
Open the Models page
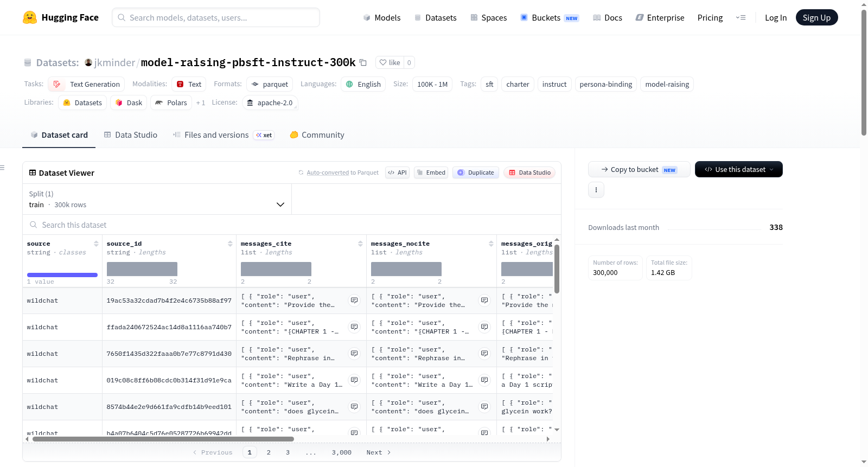pos(382,18)
